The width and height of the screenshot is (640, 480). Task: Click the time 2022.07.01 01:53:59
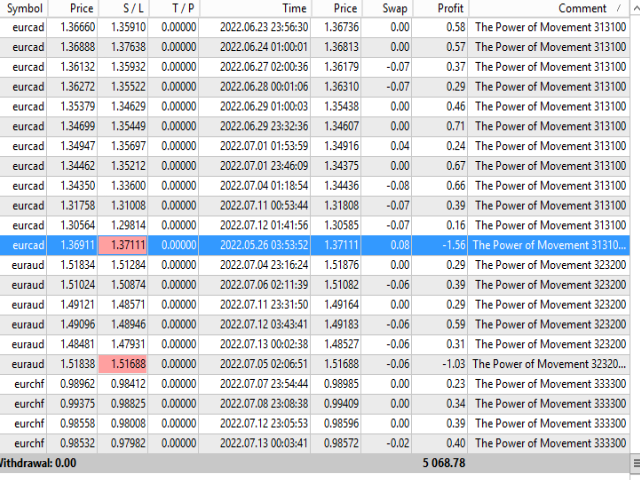[264, 146]
